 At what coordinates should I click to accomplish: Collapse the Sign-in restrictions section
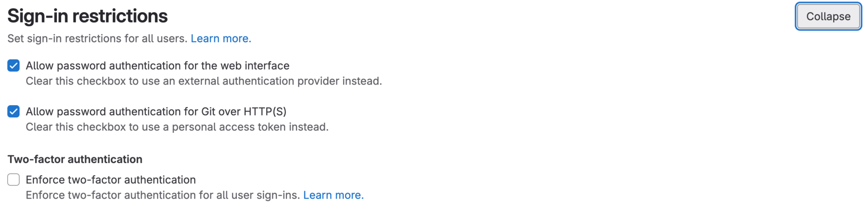(828, 17)
